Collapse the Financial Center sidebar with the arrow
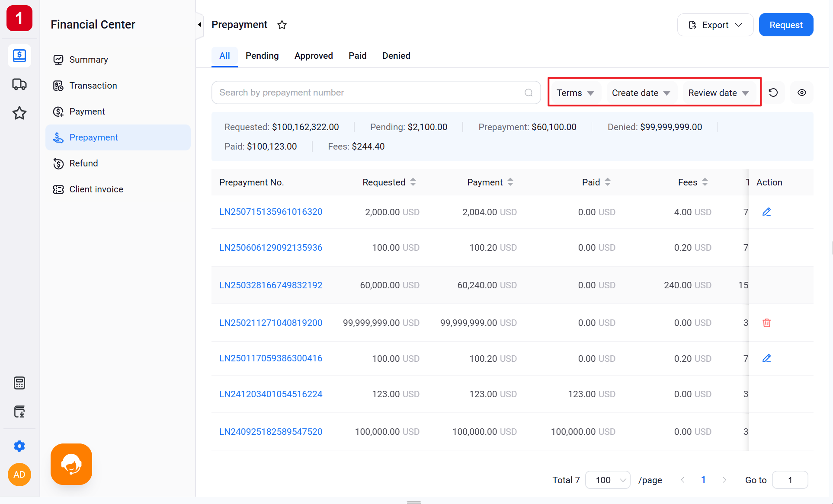This screenshot has width=833, height=504. coord(199,25)
